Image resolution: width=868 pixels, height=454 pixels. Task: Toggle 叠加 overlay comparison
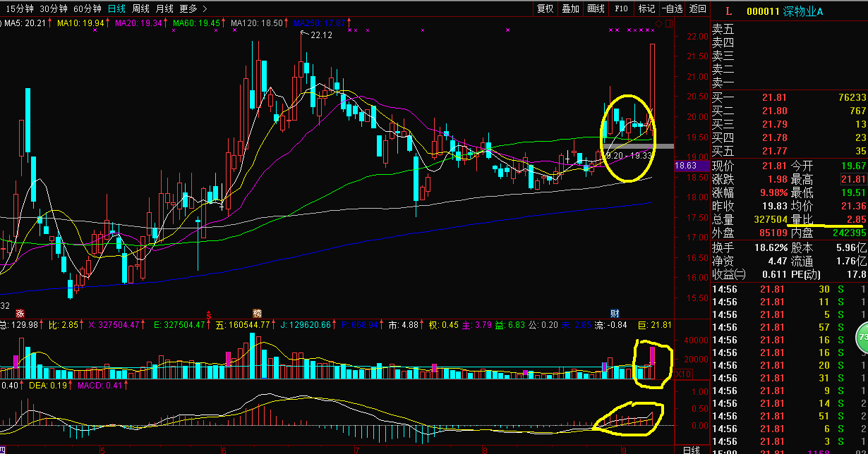(570, 8)
